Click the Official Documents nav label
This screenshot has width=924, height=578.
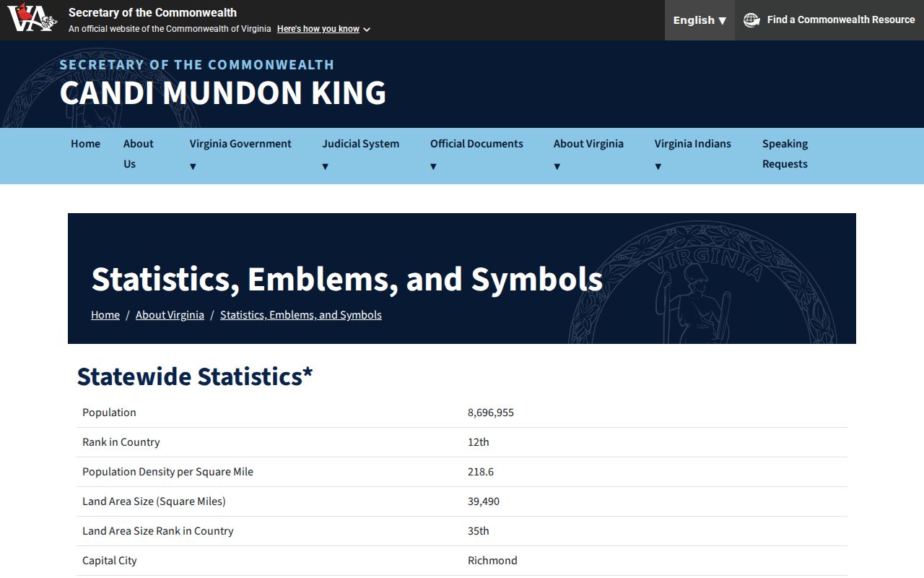[476, 144]
